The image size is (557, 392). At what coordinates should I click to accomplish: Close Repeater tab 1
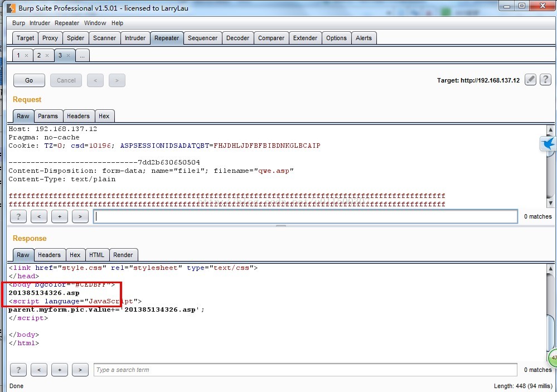click(x=26, y=55)
